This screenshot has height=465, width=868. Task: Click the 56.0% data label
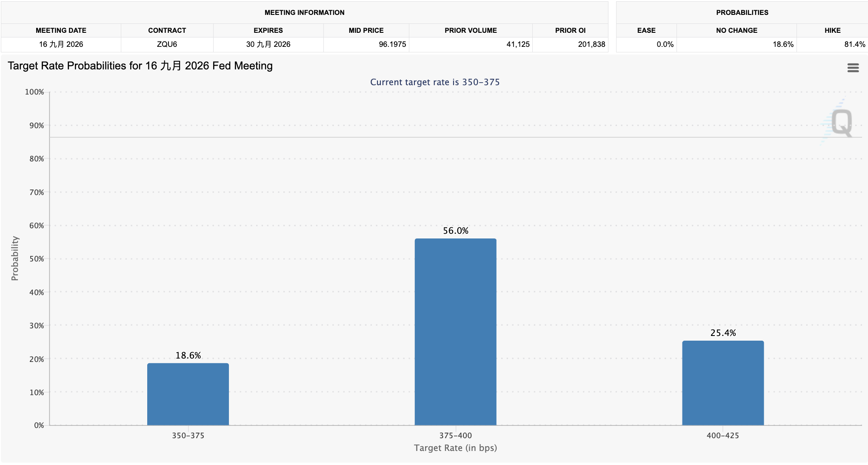click(x=455, y=231)
